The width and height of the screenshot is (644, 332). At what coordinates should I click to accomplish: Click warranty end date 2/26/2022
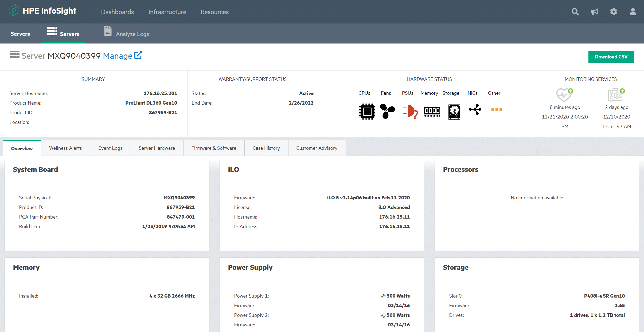click(301, 103)
